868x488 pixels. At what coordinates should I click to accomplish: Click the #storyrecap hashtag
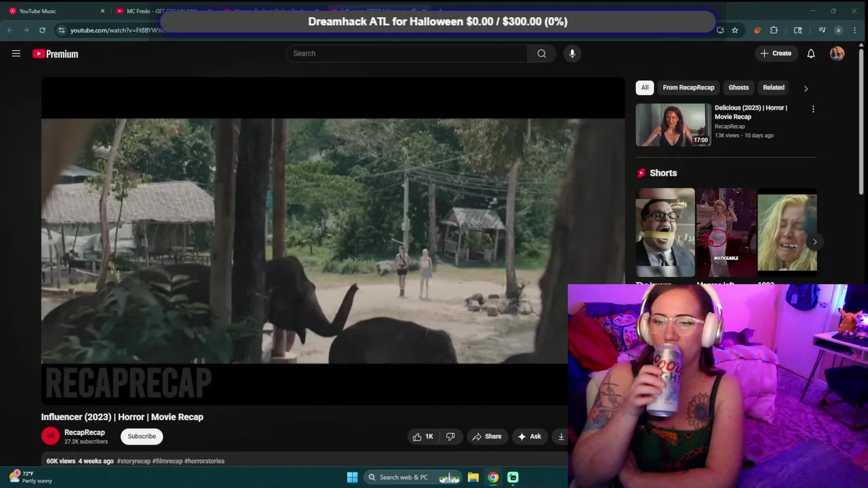[x=134, y=461]
